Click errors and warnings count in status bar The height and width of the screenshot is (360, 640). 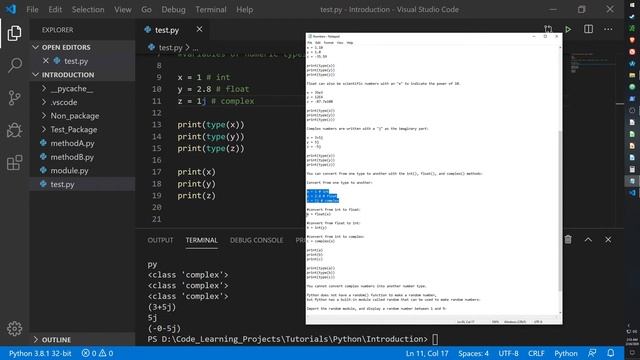coord(97,353)
